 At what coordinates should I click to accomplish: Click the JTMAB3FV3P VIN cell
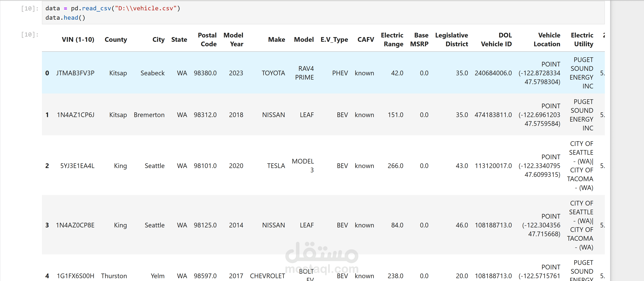click(x=75, y=73)
